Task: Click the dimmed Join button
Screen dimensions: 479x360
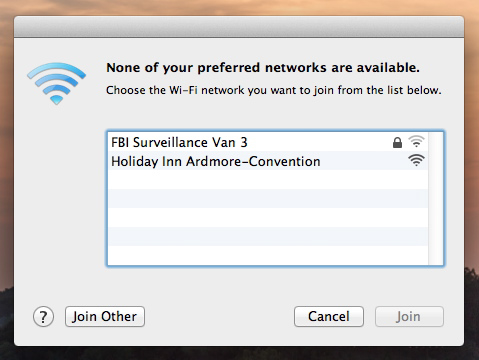Action: pos(409,316)
